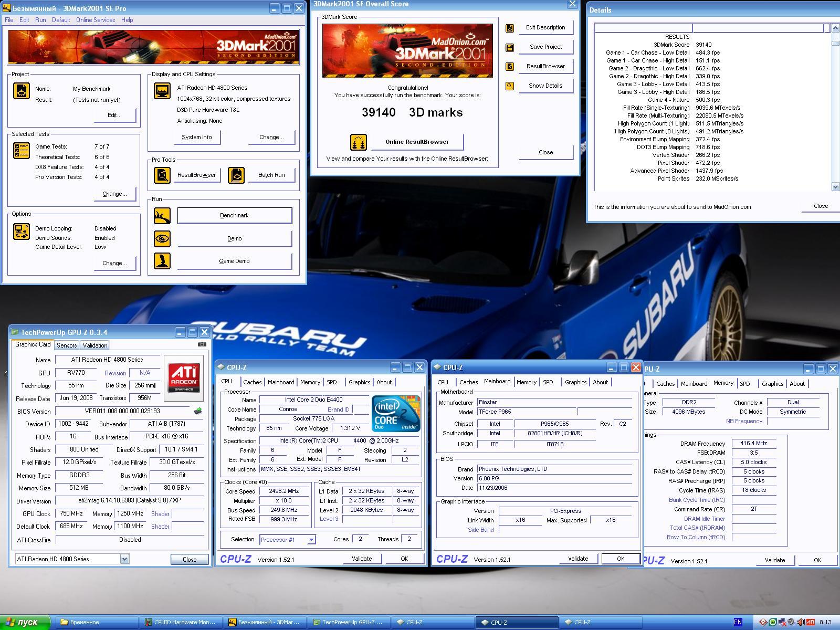The height and width of the screenshot is (630, 840).
Task: Open the GPU selection dropdown in GPU-Z
Action: [124, 559]
